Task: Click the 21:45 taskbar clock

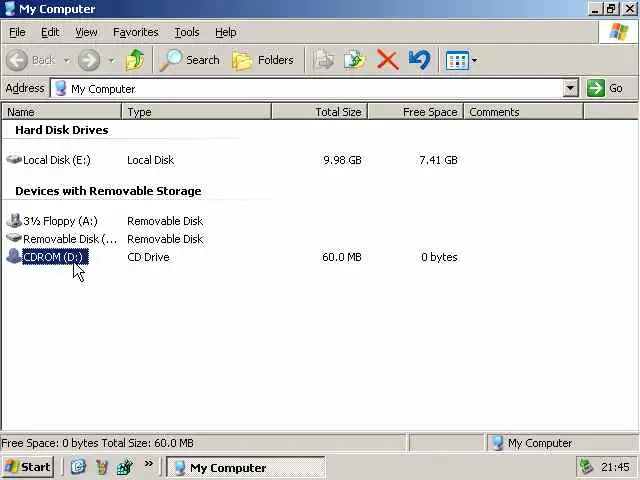Action: click(x=615, y=467)
